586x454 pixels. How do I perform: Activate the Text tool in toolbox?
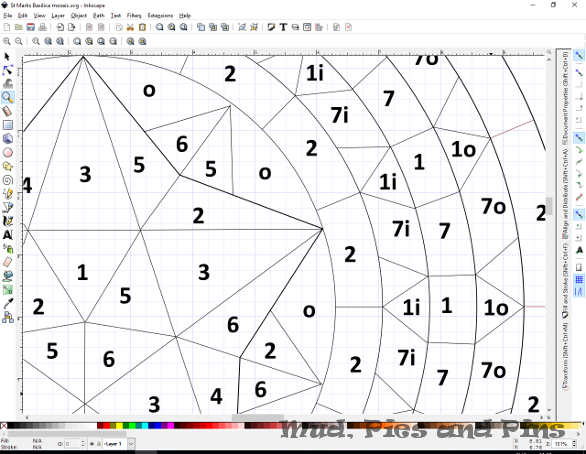coord(7,235)
